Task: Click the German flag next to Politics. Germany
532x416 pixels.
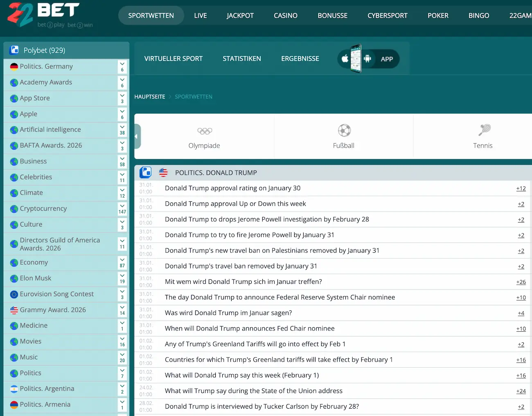Action: point(14,67)
